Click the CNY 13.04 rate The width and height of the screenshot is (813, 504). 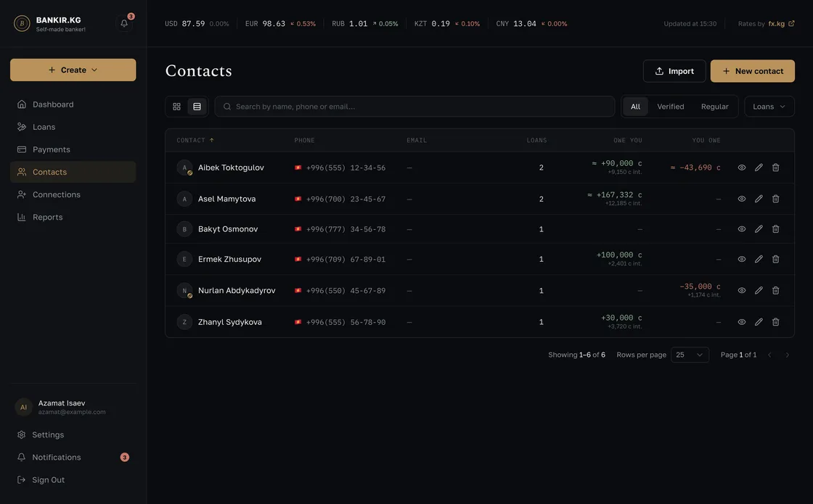tap(531, 23)
